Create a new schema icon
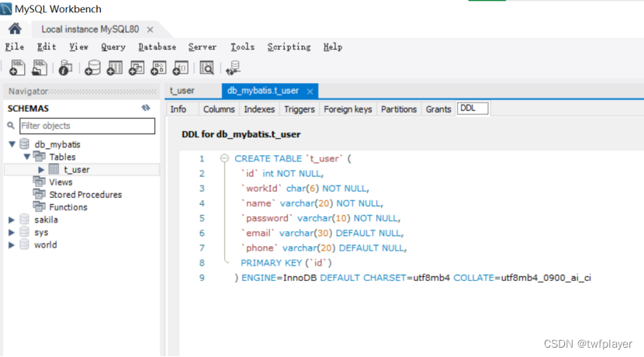Screen dimensions: 644x357 92,68
